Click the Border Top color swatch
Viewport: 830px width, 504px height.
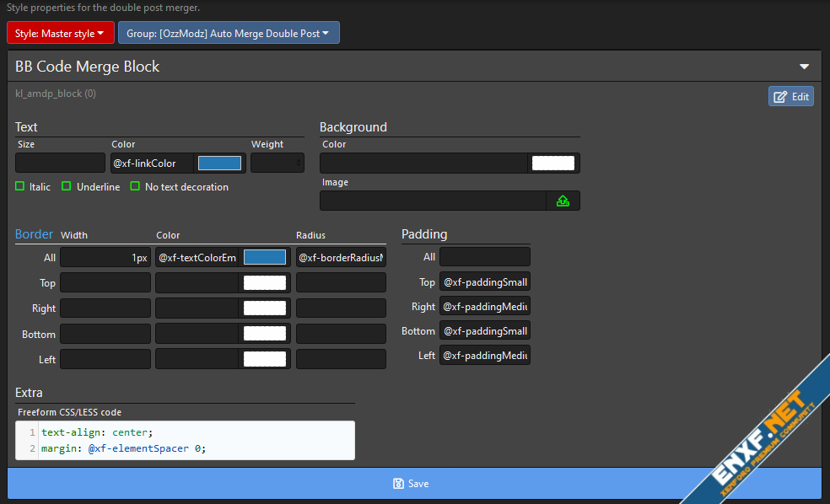pyautogui.click(x=264, y=283)
